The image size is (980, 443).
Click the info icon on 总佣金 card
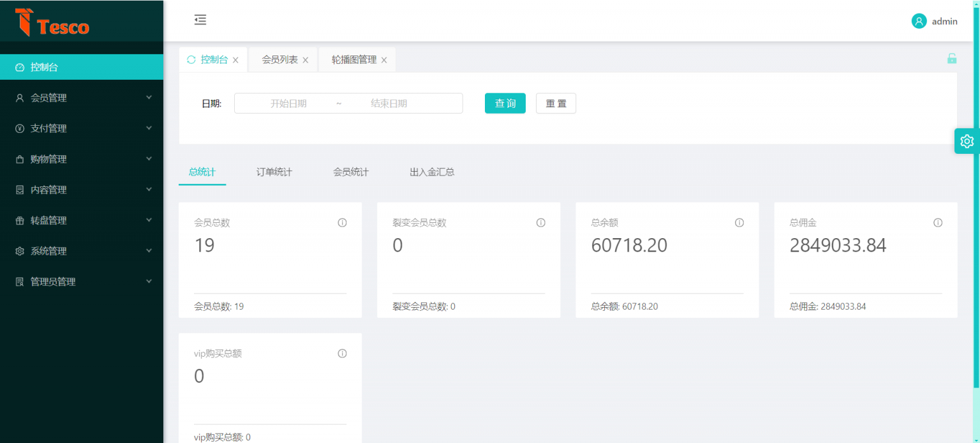click(938, 222)
